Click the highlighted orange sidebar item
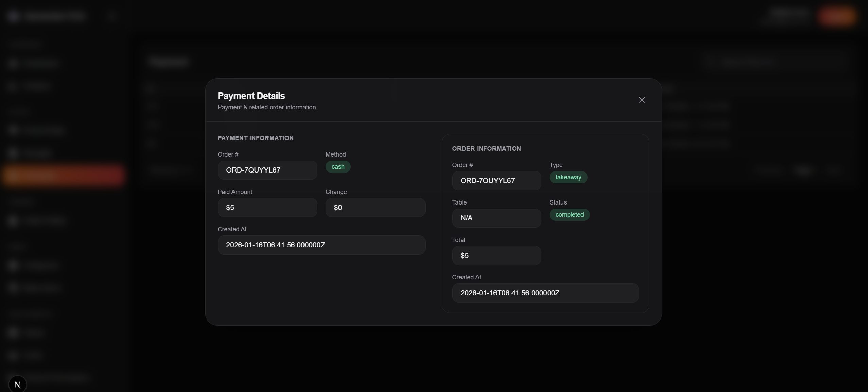Screen dimensions: 868x392 64,175
